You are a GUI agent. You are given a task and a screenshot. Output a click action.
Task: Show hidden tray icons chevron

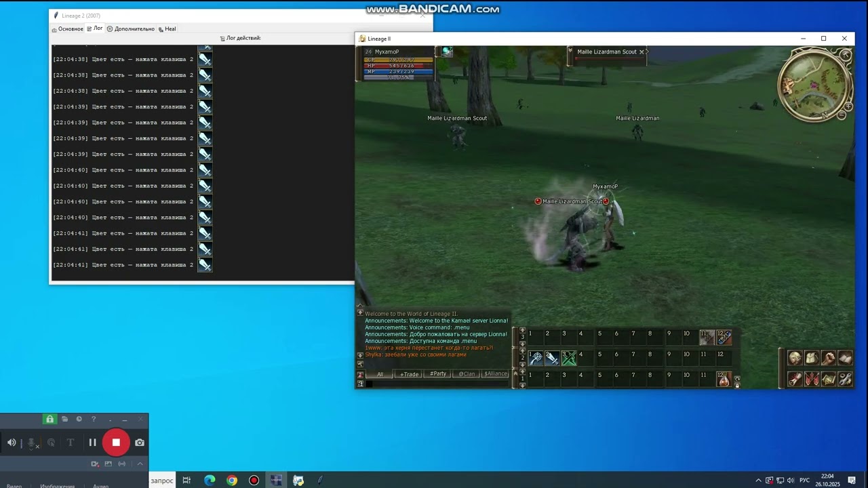758,480
